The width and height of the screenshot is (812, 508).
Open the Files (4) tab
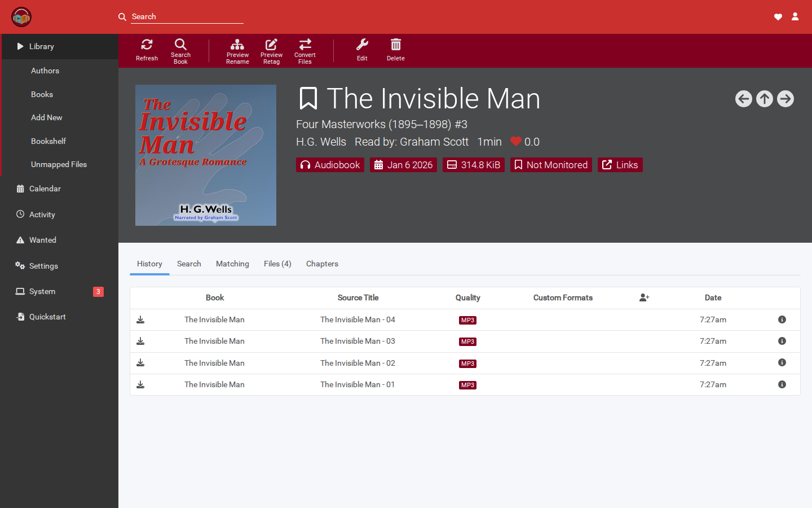[x=277, y=264]
